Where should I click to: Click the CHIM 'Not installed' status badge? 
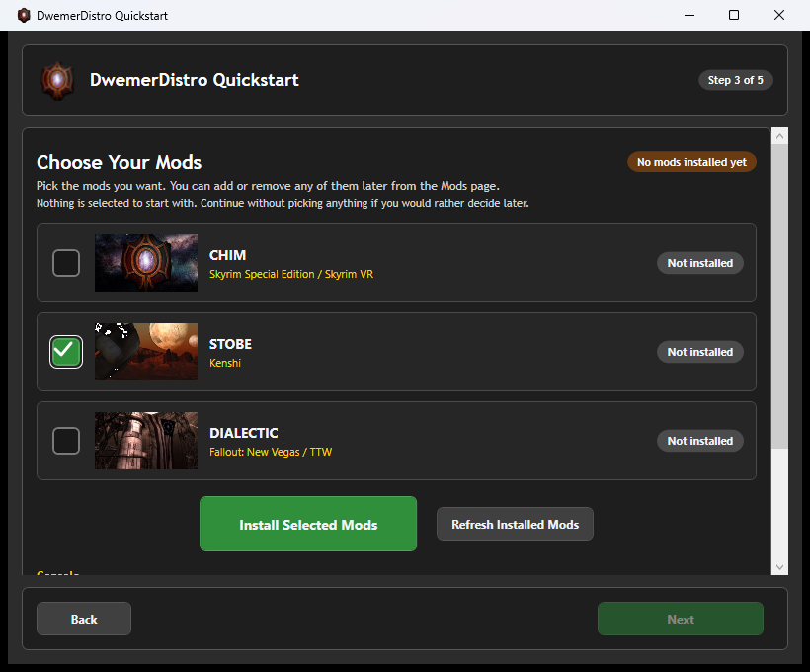click(x=700, y=263)
